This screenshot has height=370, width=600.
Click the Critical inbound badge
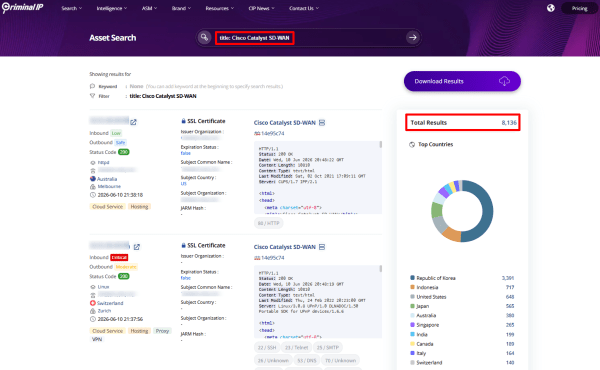119,258
